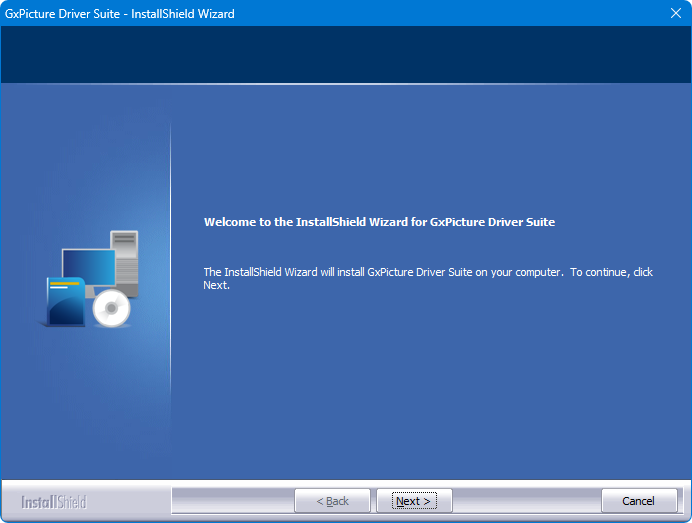The height and width of the screenshot is (523, 692).
Task: Click the window title bar text
Action: point(119,13)
